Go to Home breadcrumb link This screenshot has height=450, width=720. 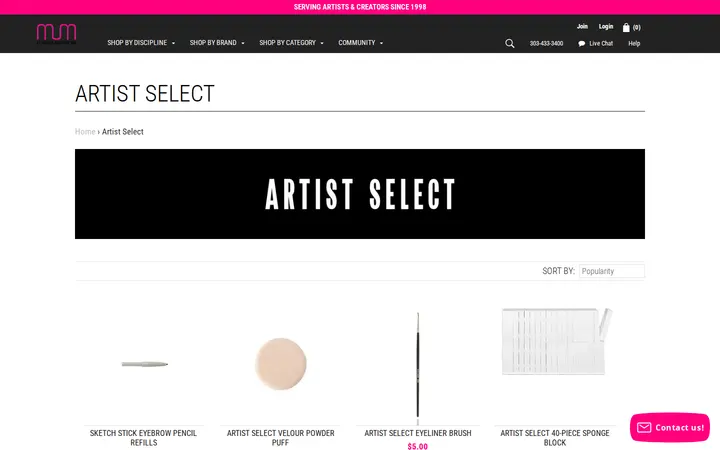85,132
